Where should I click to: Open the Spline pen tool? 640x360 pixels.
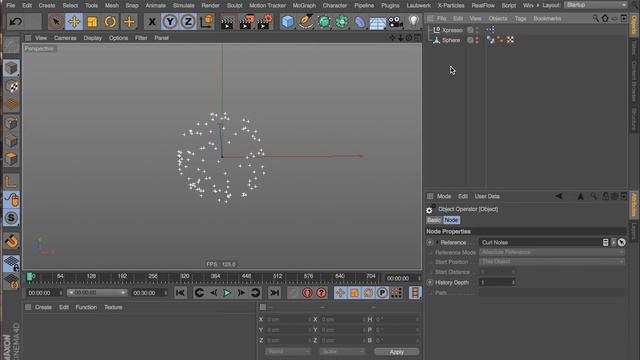[x=305, y=22]
